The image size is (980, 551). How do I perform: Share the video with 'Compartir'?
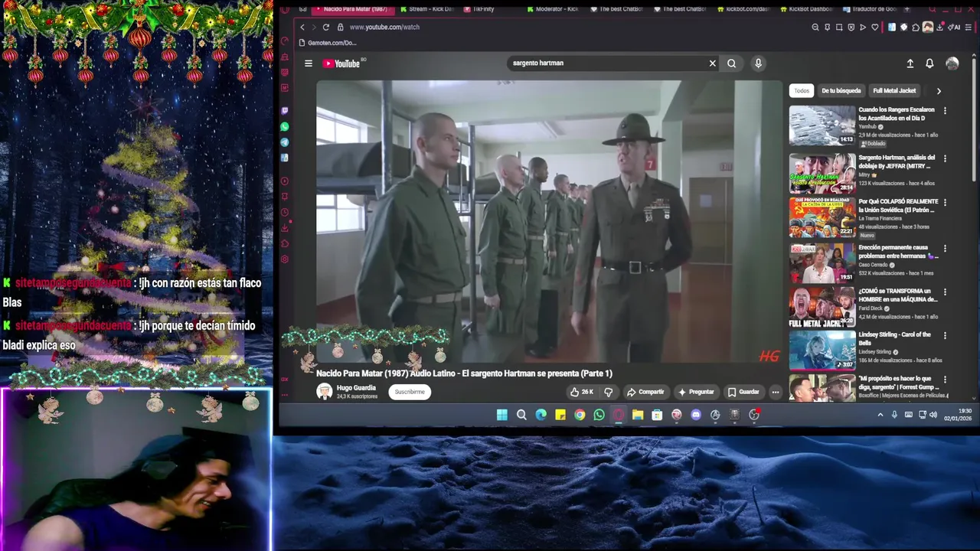click(x=645, y=392)
